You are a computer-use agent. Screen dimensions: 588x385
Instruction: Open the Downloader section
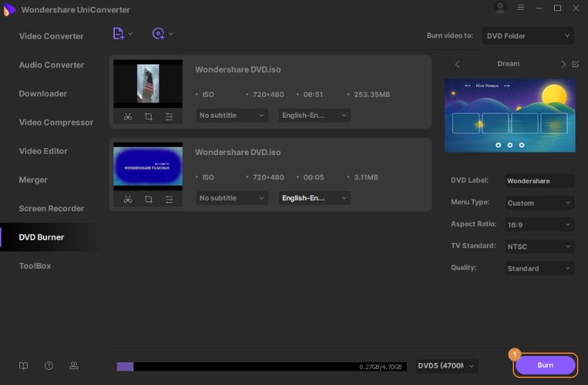click(43, 93)
